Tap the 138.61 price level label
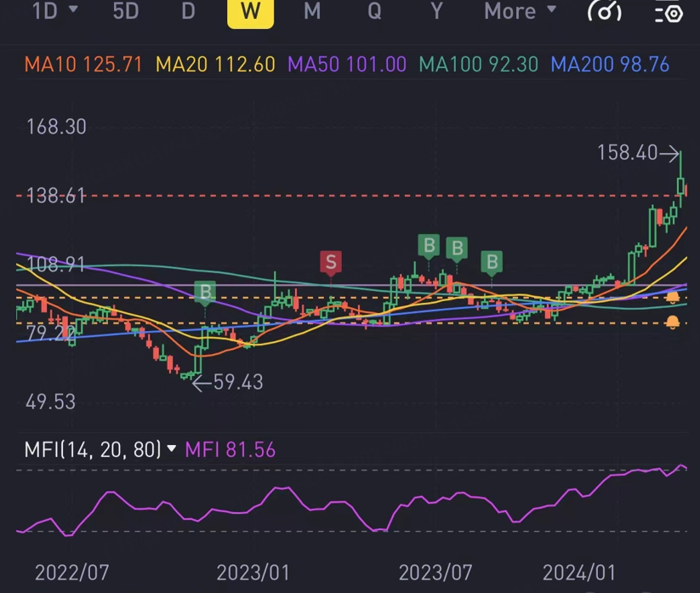The width and height of the screenshot is (700, 593). pyautogui.click(x=56, y=196)
